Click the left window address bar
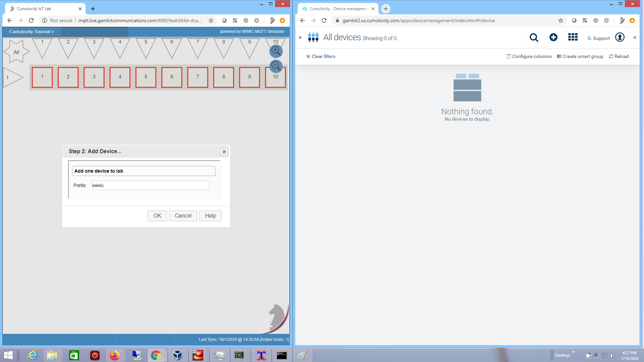 (140, 20)
